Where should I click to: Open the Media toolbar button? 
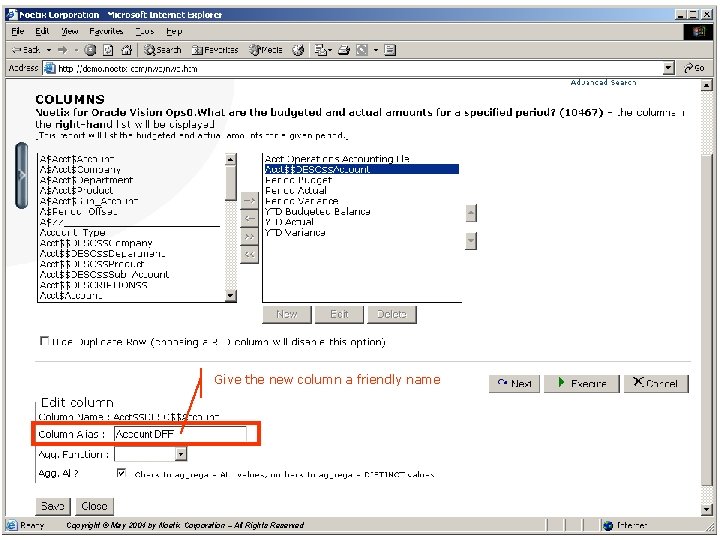pos(265,50)
